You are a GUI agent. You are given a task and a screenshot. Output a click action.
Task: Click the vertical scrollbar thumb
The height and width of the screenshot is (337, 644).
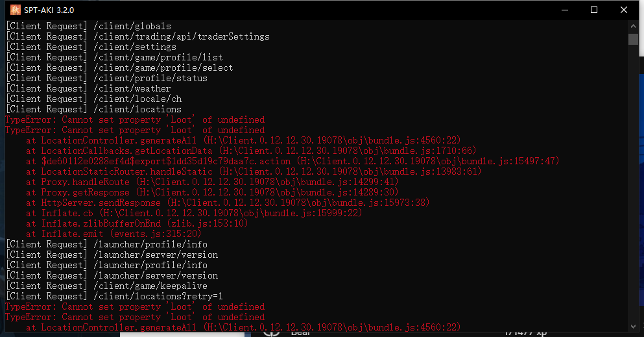[x=633, y=39]
